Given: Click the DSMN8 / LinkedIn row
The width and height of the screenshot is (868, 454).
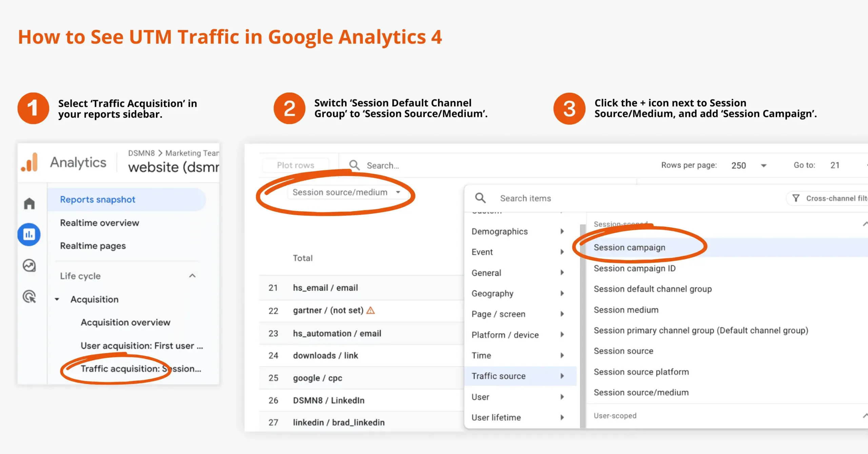Looking at the screenshot, I should pyautogui.click(x=361, y=400).
